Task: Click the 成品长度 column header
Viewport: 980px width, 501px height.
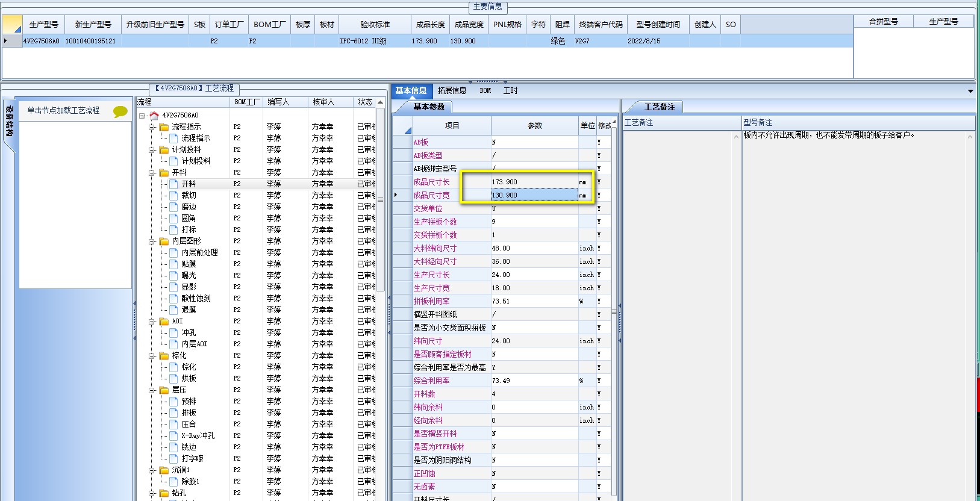Action: coord(431,25)
